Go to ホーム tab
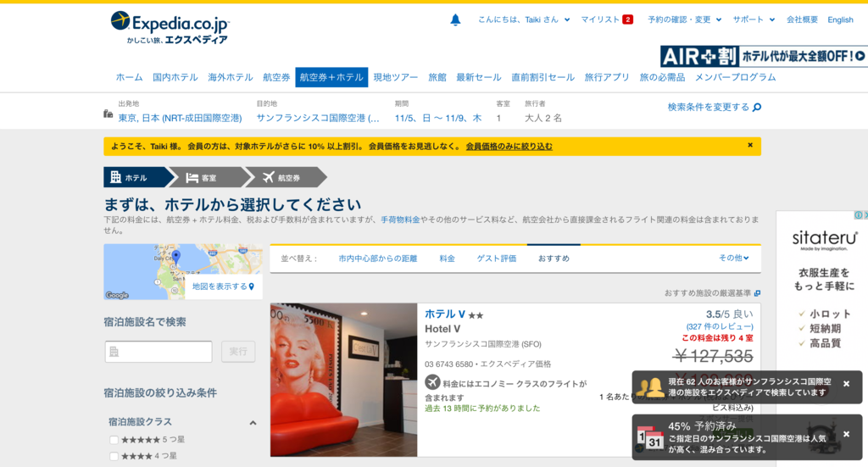This screenshot has height=467, width=868. [x=129, y=77]
